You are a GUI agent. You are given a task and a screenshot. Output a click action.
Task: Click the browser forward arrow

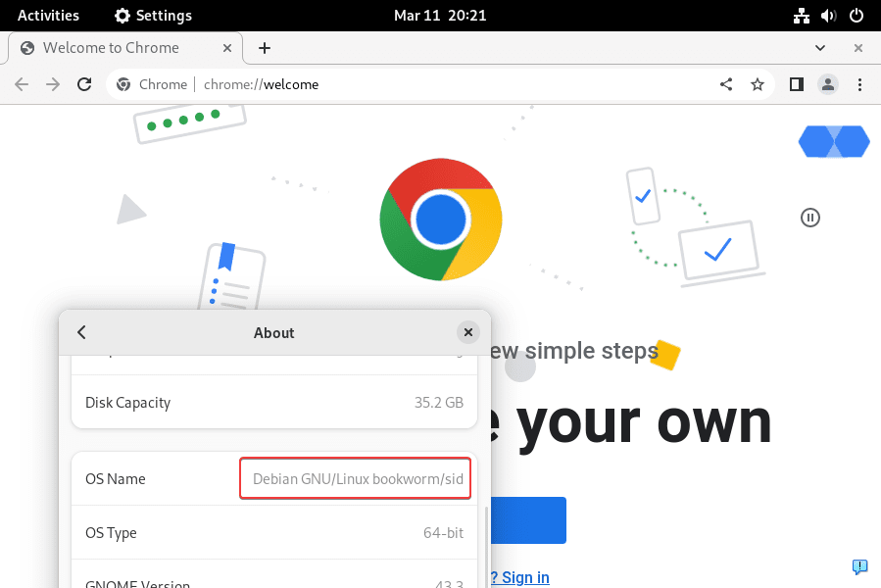click(53, 84)
